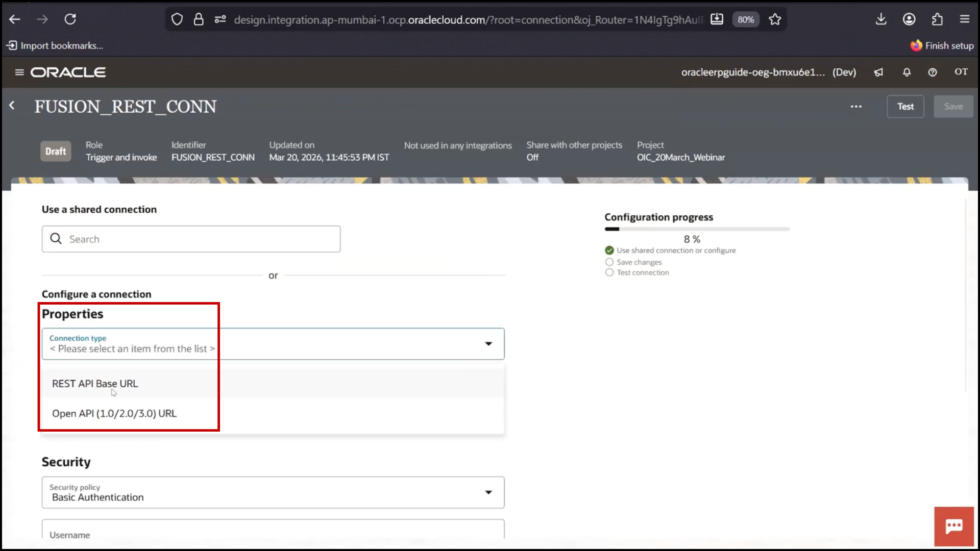Click the Save changes progress step
The height and width of the screenshot is (551, 980).
(633, 262)
